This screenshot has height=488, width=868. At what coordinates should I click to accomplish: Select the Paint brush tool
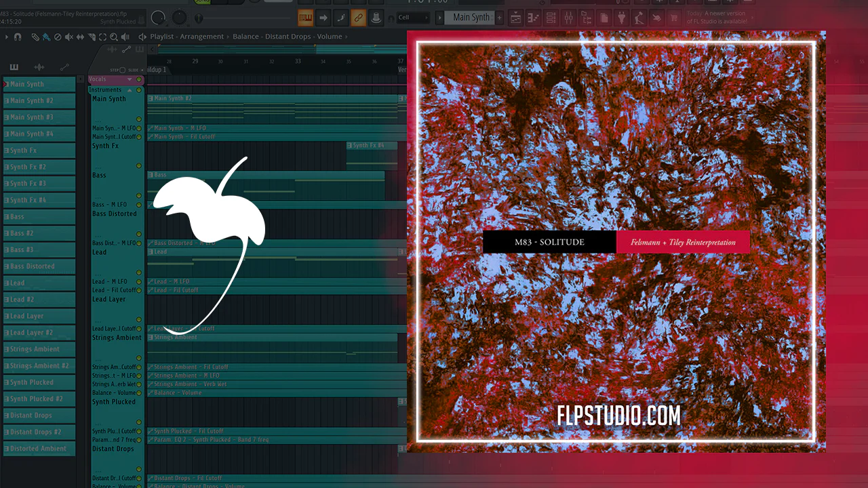pyautogui.click(x=45, y=37)
